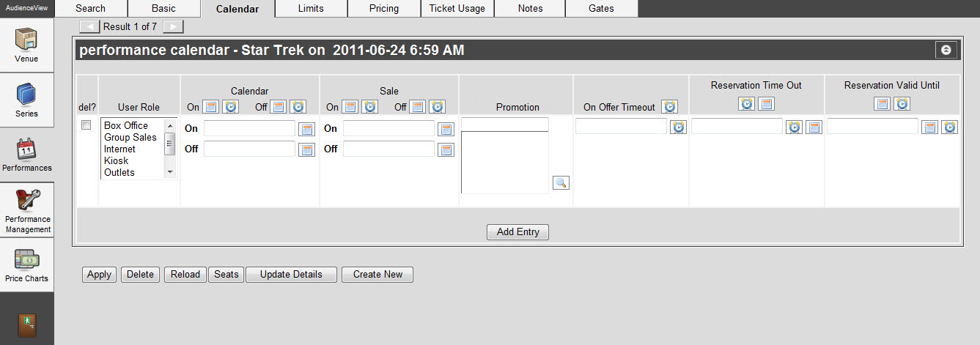Open the Venue section in sidebar

pyautogui.click(x=26, y=45)
